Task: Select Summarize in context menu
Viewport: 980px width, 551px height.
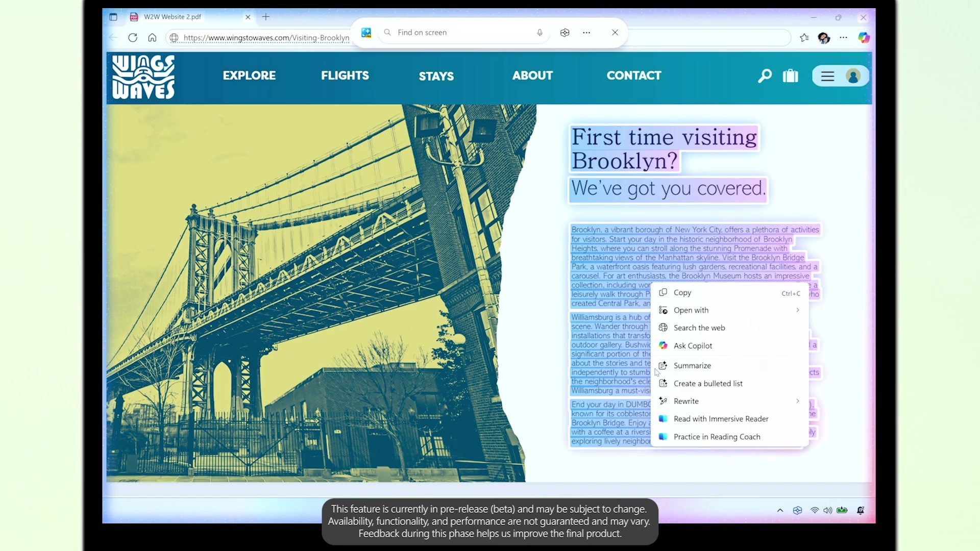Action: tap(729, 366)
